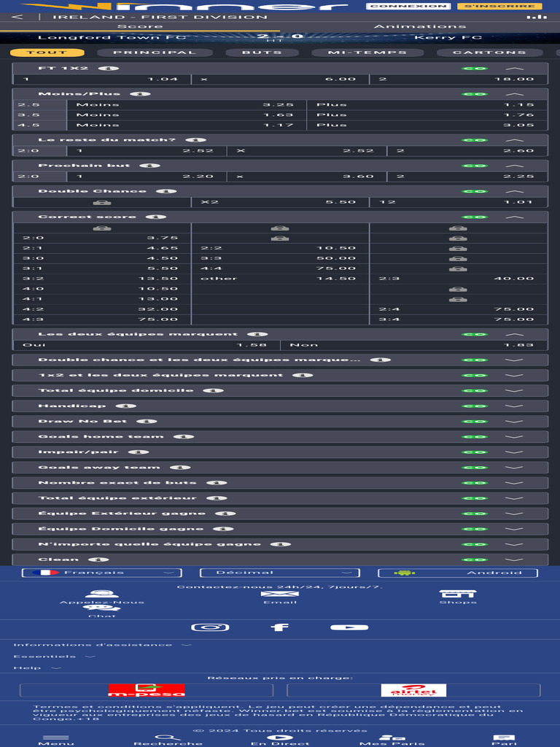Viewport: 560px width, 747px height.
Task: Open En Direct in bottom navigation
Action: [280, 740]
